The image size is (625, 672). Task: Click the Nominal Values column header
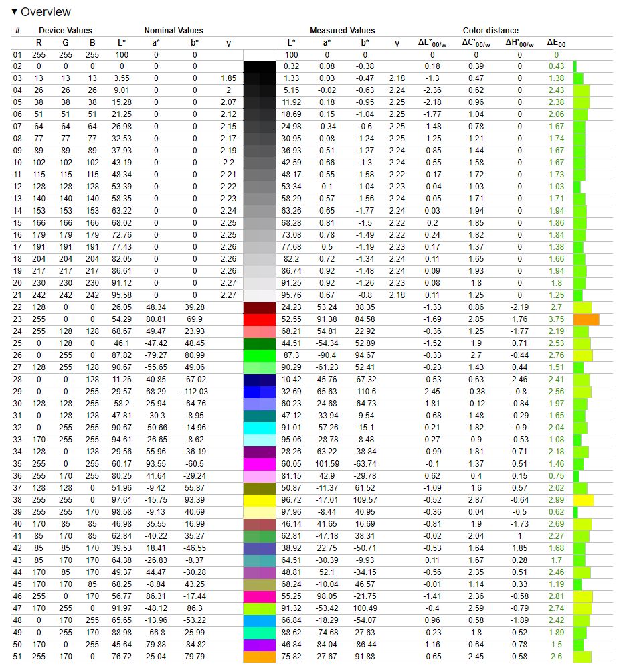[173, 31]
